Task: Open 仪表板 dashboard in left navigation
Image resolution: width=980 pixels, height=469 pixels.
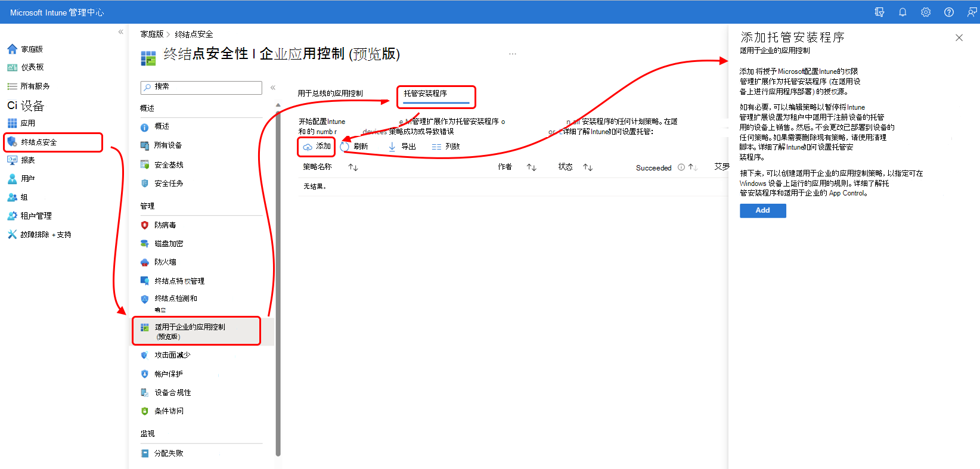Action: (26, 67)
